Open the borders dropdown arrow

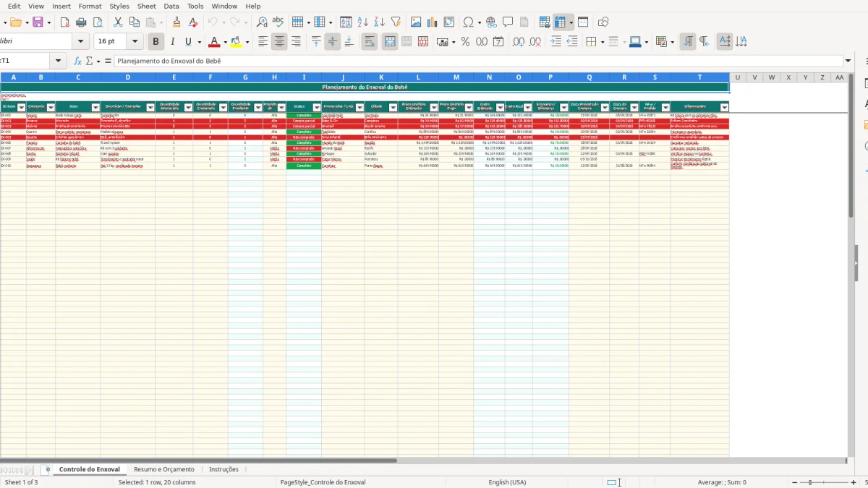click(x=602, y=42)
